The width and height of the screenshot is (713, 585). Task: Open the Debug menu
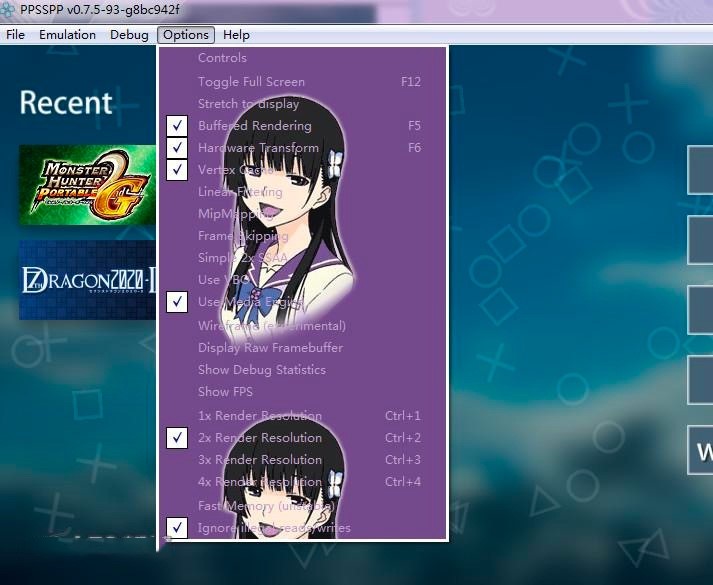129,35
